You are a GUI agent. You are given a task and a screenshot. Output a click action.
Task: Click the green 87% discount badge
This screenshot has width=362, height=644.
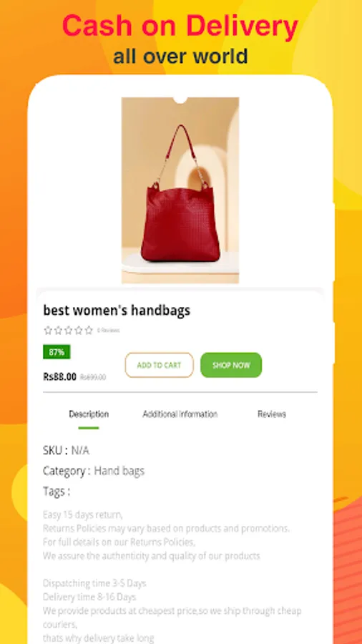point(57,352)
